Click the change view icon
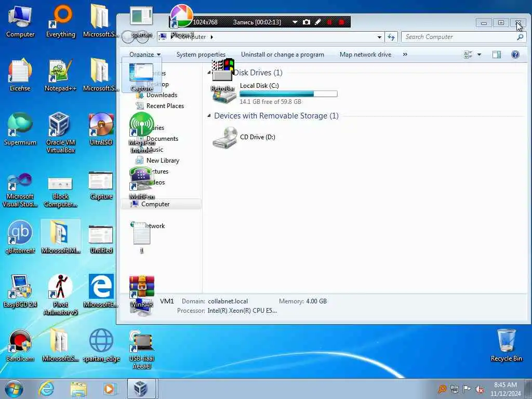 (x=468, y=54)
